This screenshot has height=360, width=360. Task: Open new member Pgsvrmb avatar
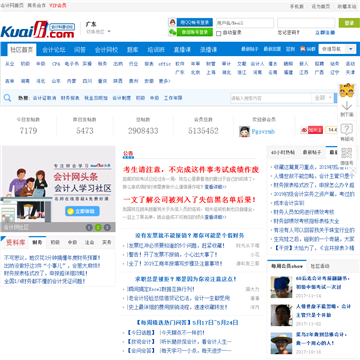click(244, 131)
